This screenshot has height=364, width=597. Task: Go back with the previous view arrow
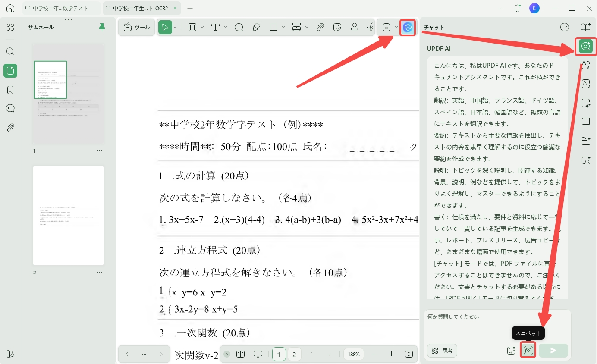pyautogui.click(x=127, y=354)
